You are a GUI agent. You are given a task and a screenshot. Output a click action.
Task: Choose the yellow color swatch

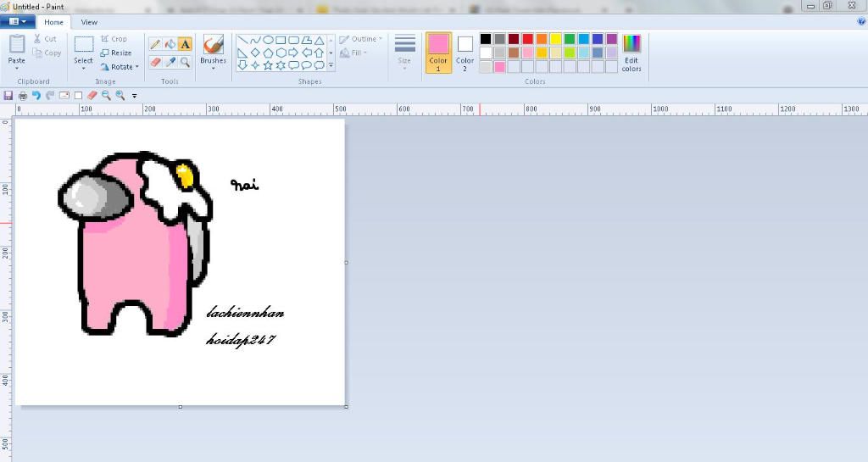pyautogui.click(x=555, y=39)
